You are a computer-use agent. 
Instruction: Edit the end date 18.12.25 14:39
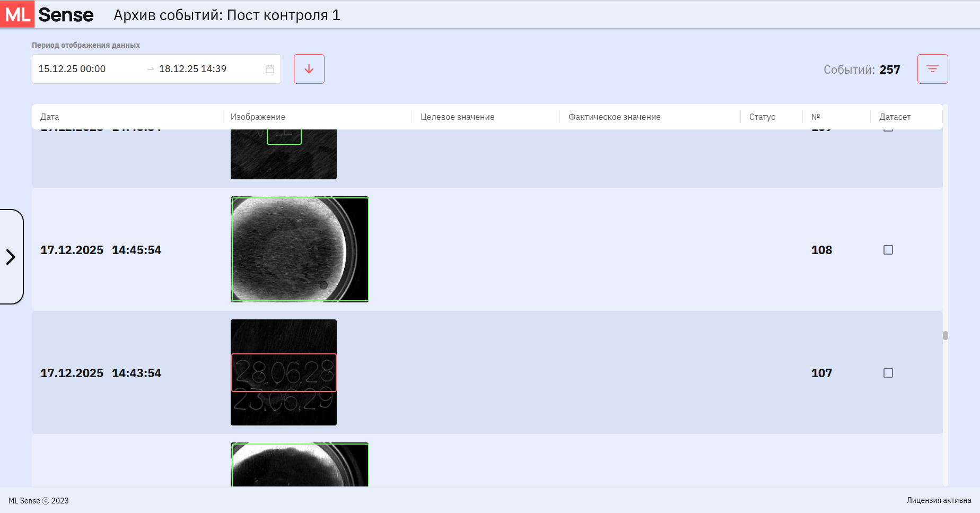click(193, 69)
